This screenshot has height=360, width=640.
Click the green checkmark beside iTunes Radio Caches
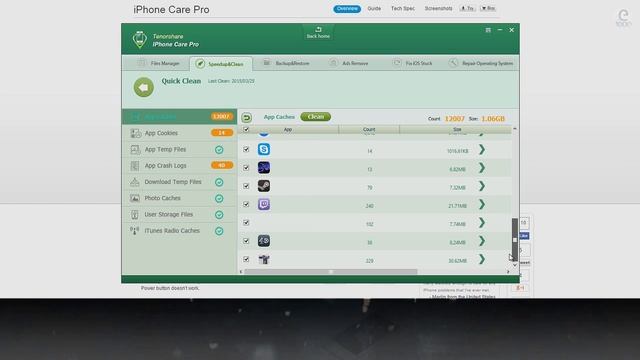[x=219, y=231]
